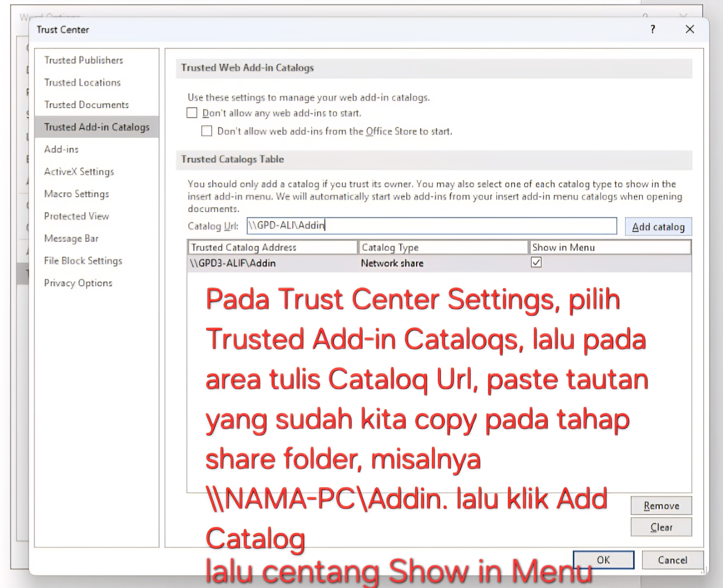Select the \\GPD3-ALIF\Addin catalog row
This screenshot has height=588, width=723.
click(439, 263)
